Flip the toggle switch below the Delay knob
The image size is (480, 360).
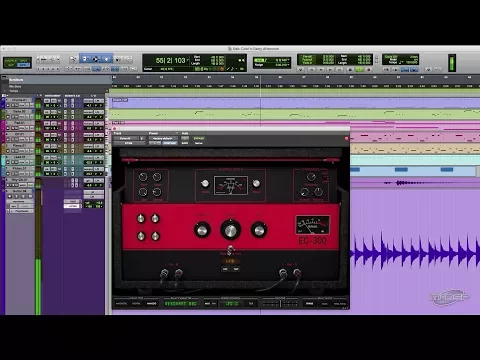point(230,249)
